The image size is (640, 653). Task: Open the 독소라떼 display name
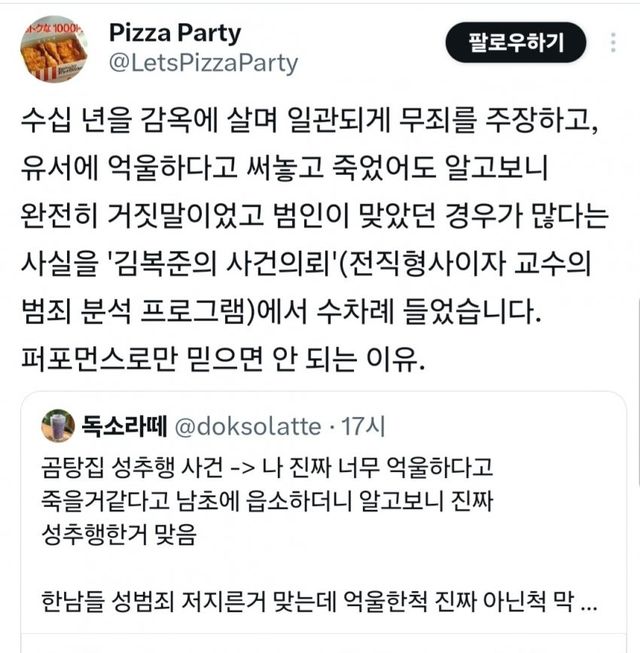[125, 427]
